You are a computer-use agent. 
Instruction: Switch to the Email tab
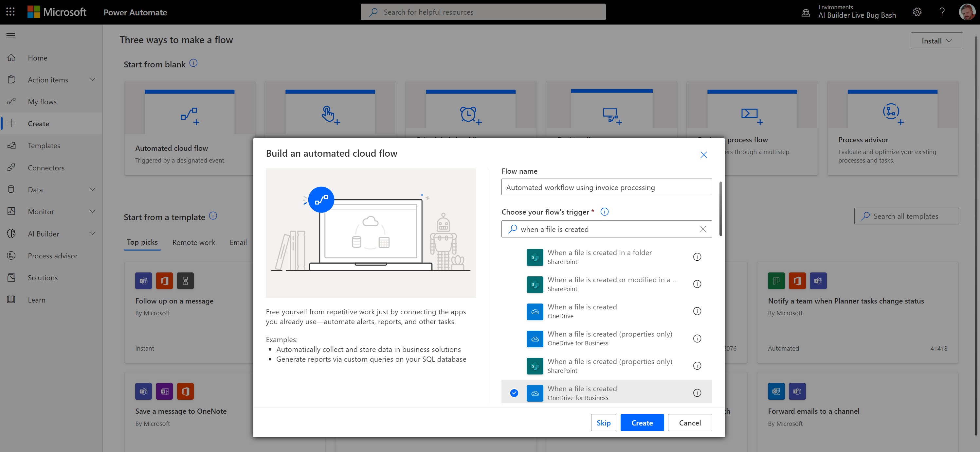(x=238, y=242)
